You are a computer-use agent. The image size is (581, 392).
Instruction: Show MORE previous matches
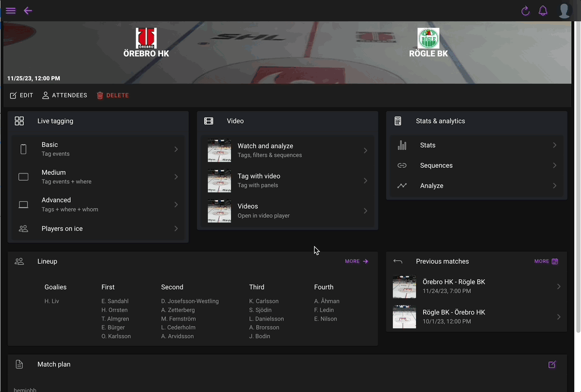pyautogui.click(x=546, y=262)
